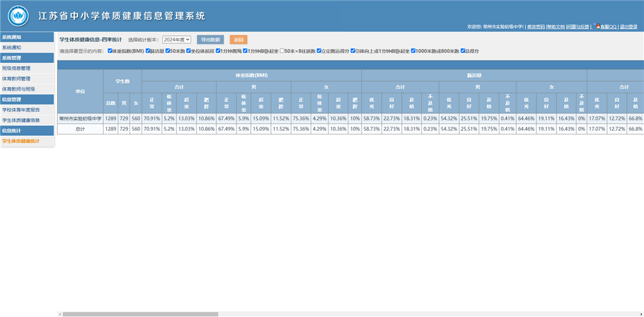Image resolution: width=644 pixels, height=317 pixels.
Task: Toggle the 立定跳远得分 checkbox
Action: [x=319, y=50]
